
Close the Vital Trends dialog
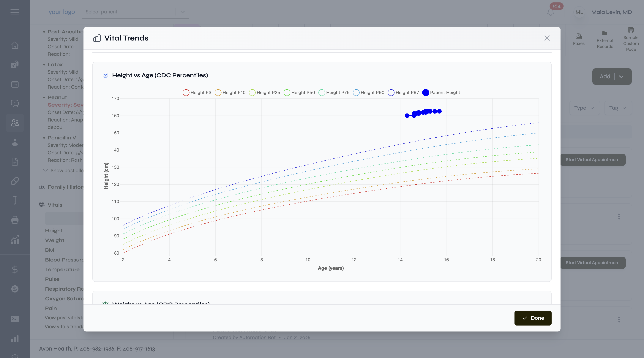(547, 38)
